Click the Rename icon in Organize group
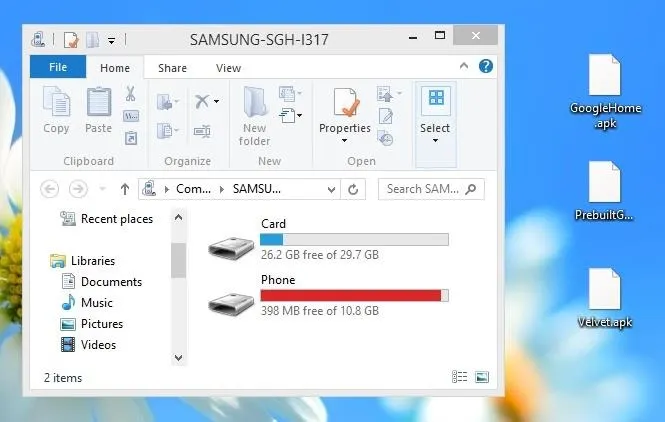The height and width of the screenshot is (422, 665). (x=202, y=131)
